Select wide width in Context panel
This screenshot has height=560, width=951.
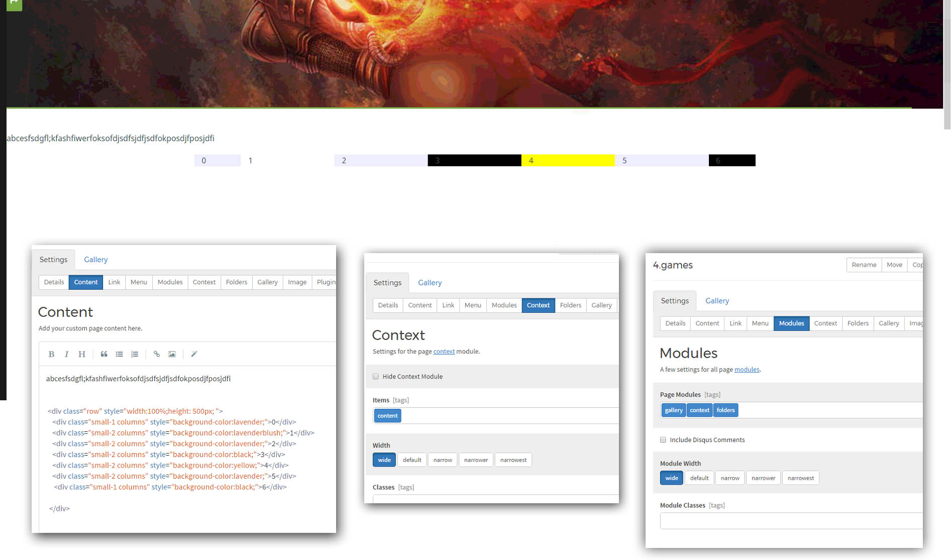coord(384,460)
